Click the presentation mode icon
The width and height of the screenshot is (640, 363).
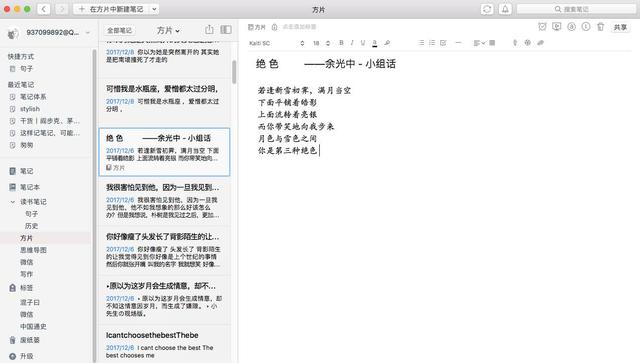point(556,27)
